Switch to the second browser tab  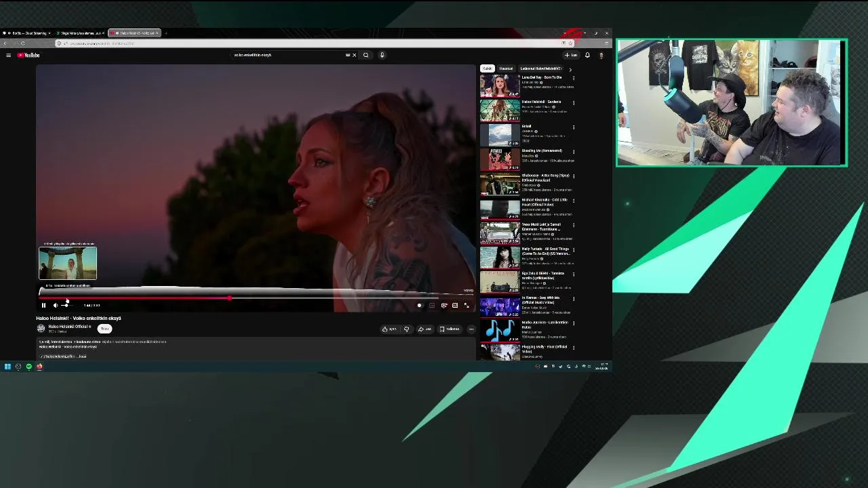coord(80,33)
